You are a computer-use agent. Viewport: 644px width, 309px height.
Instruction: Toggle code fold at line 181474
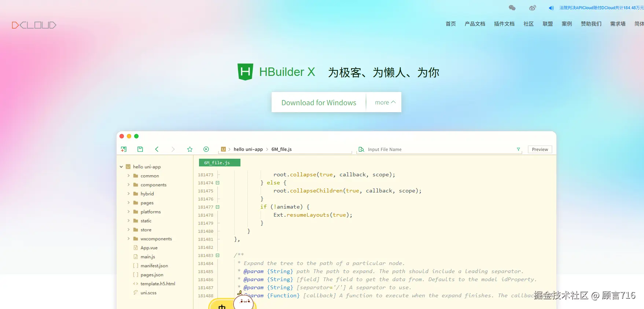click(x=218, y=183)
